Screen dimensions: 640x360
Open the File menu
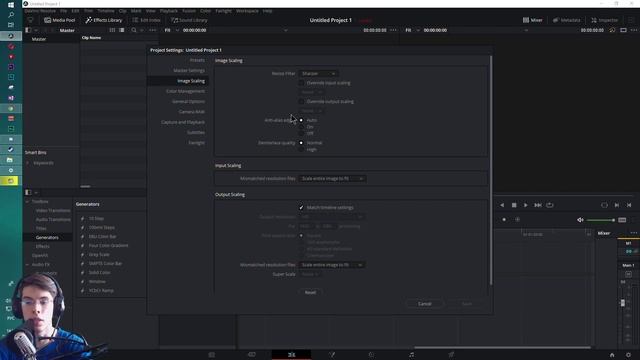tap(63, 11)
